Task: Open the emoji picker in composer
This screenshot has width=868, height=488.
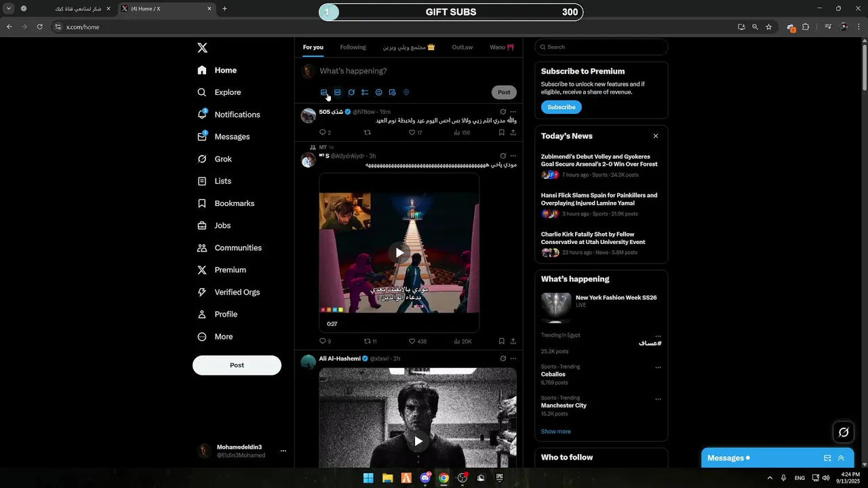Action: [378, 92]
